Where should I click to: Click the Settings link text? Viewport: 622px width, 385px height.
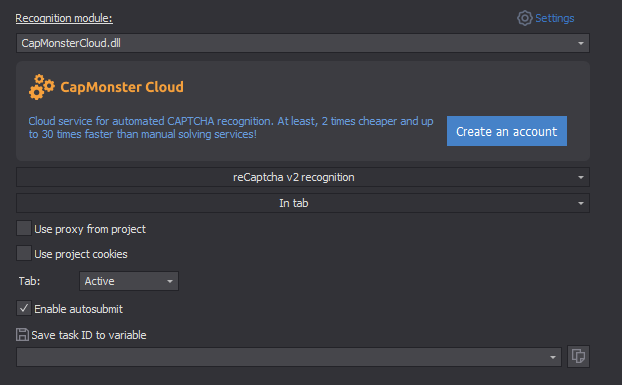pyautogui.click(x=555, y=18)
